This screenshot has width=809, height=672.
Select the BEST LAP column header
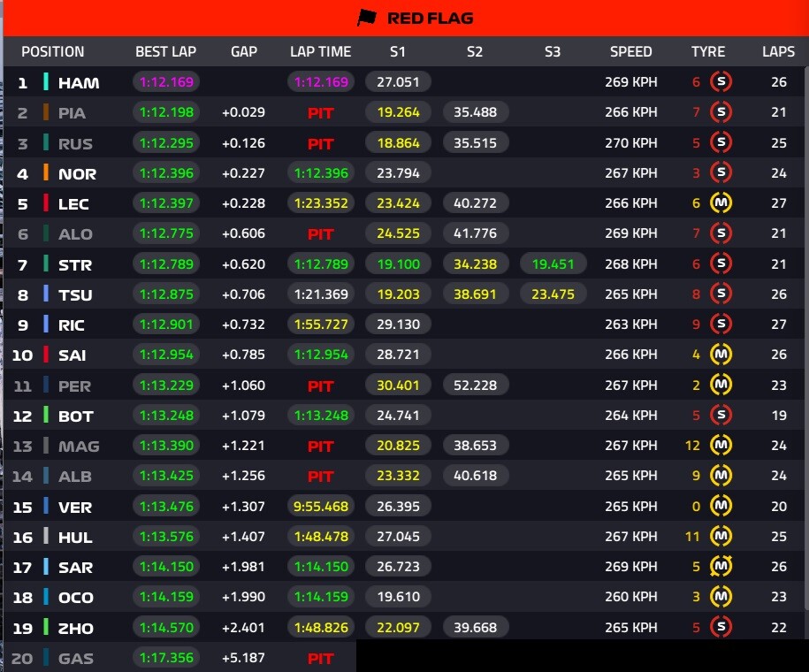tap(165, 51)
